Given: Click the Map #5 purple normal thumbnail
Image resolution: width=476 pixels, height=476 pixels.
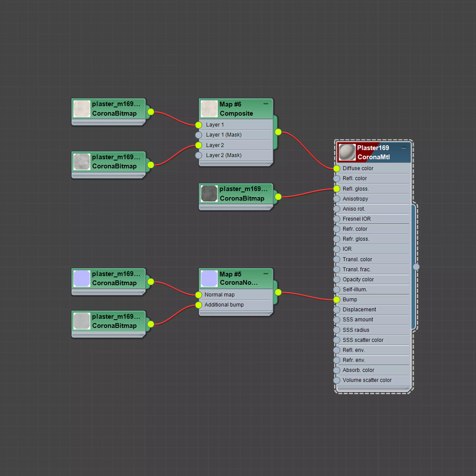Looking at the screenshot, I should [x=209, y=279].
